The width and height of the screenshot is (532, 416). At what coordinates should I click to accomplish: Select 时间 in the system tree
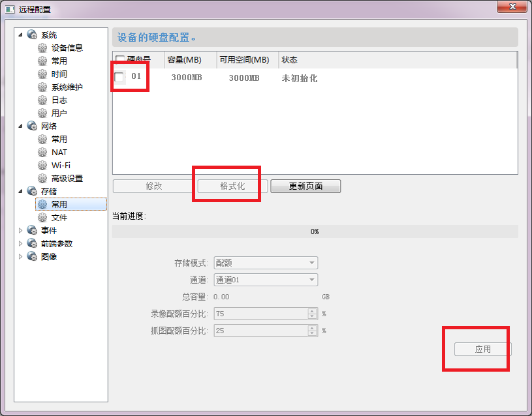(x=59, y=74)
